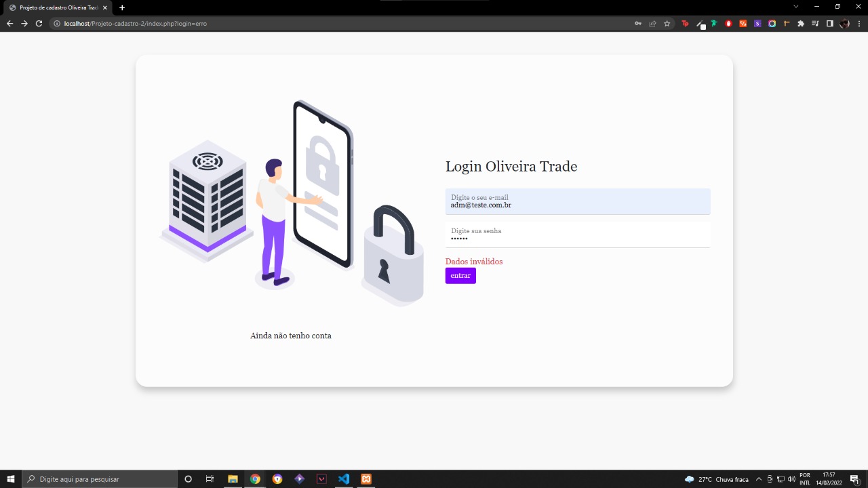
Task: Open the browser extensions puzzle icon
Action: coord(801,23)
